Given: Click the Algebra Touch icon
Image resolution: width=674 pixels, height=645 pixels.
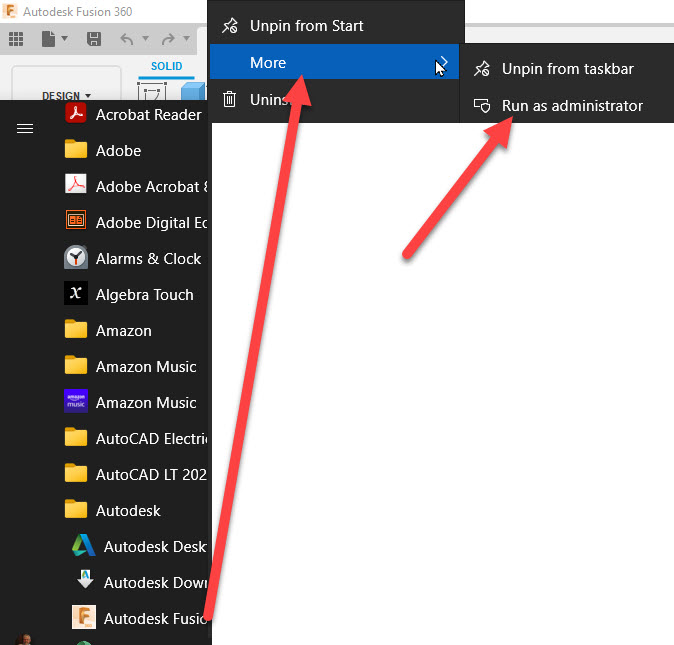Looking at the screenshot, I should pyautogui.click(x=76, y=293).
